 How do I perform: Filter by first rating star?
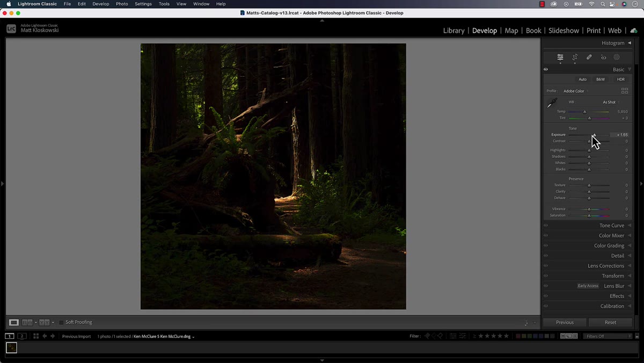(481, 336)
